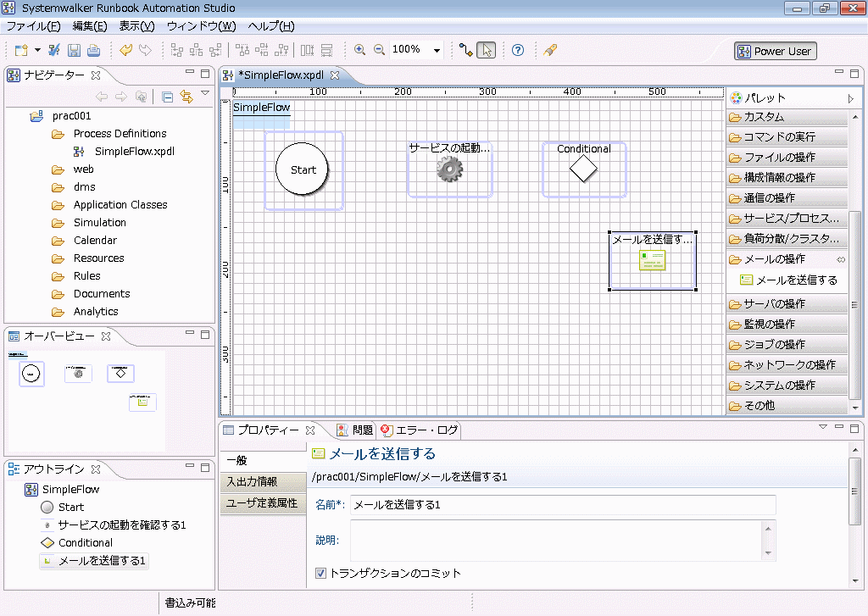The width and height of the screenshot is (868, 616).
Task: Open the ファイル menu
Action: click(x=33, y=26)
